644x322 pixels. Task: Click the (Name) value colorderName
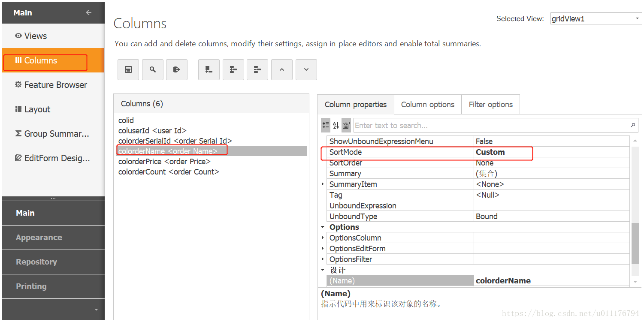point(503,281)
